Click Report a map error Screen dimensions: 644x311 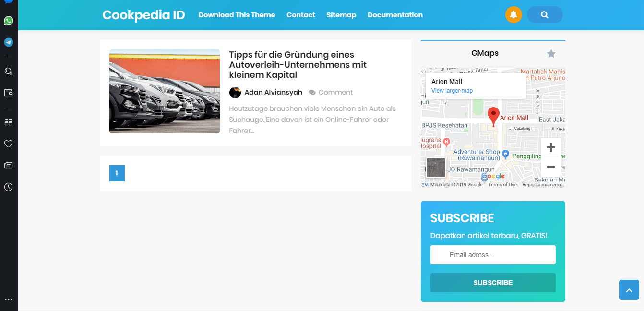[542, 185]
